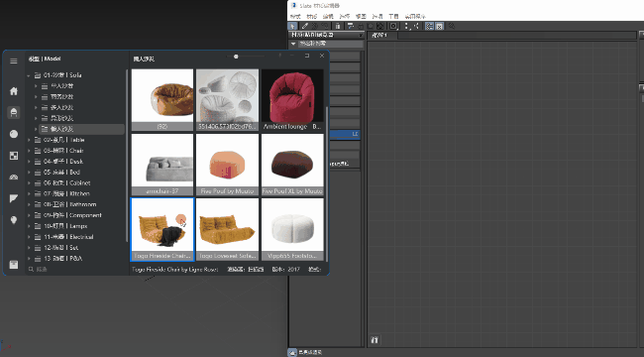Screen dimensions: 644x357
Task: Click the thumbnail grid vertical scrollbar
Action: pyautogui.click(x=327, y=183)
